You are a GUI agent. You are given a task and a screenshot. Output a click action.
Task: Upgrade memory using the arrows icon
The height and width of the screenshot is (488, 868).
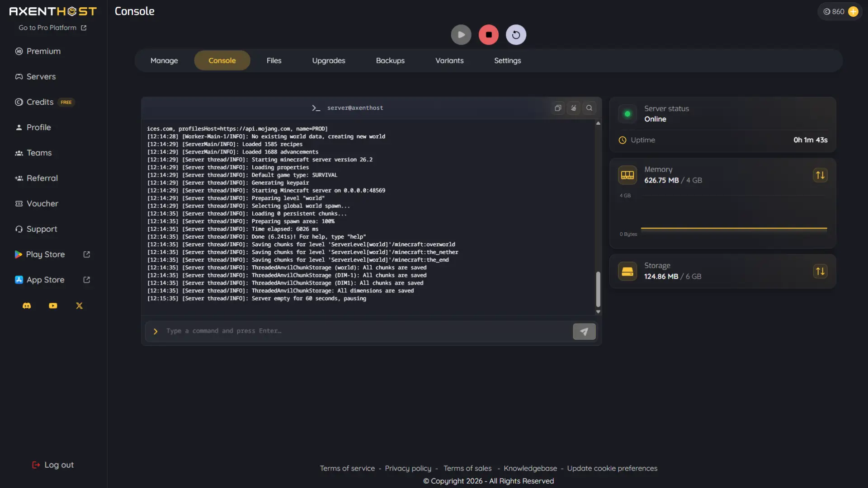click(820, 175)
